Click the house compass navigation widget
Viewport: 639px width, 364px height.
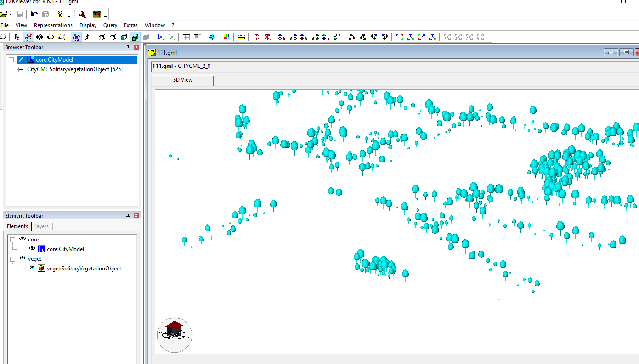(x=175, y=335)
